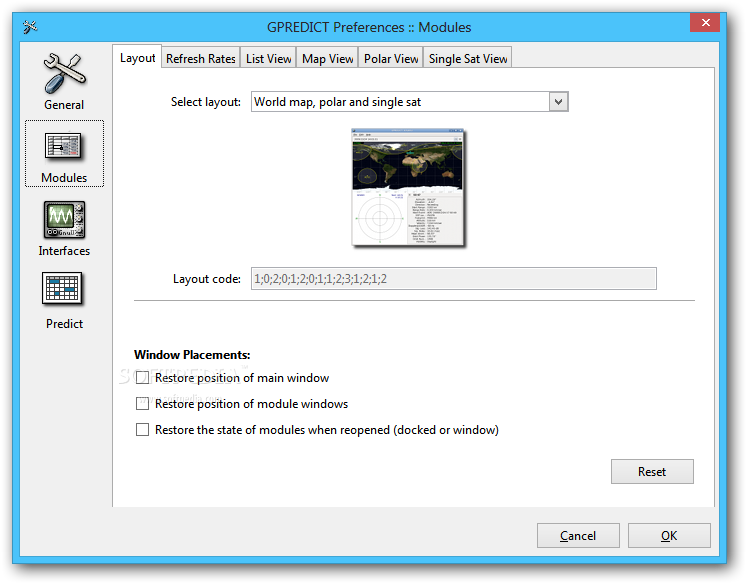Viewport: 747px width, 584px height.
Task: Open the General preferences section
Action: tap(64, 81)
